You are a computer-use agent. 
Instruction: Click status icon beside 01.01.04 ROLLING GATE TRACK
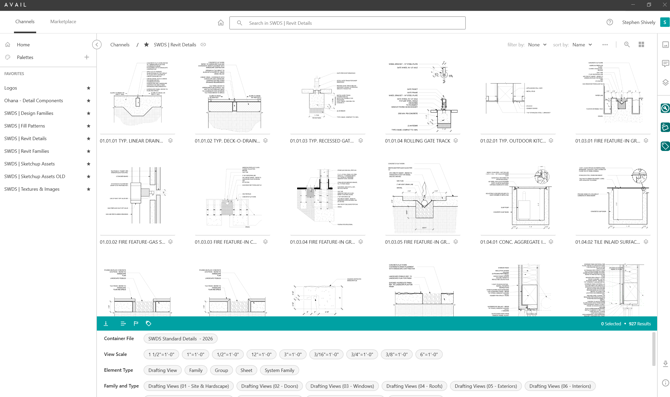pos(455,141)
